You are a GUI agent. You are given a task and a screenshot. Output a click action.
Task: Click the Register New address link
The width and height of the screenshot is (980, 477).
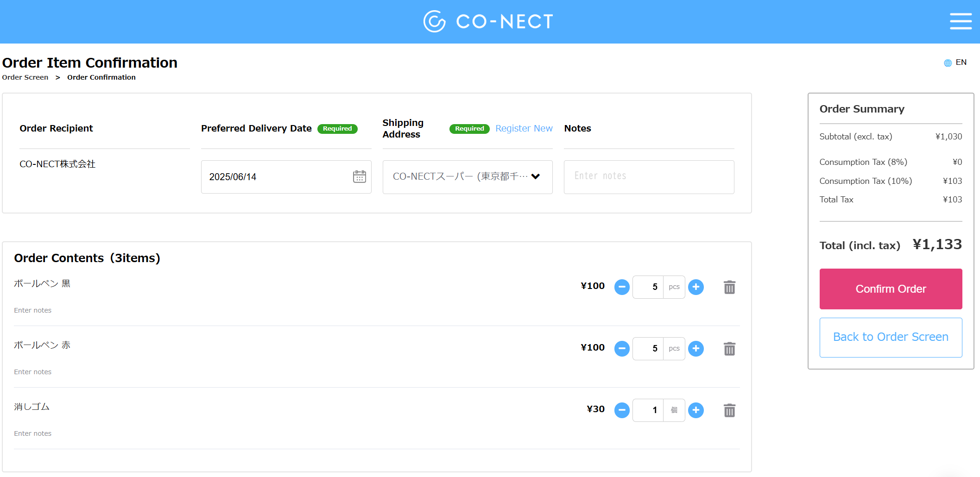(524, 128)
